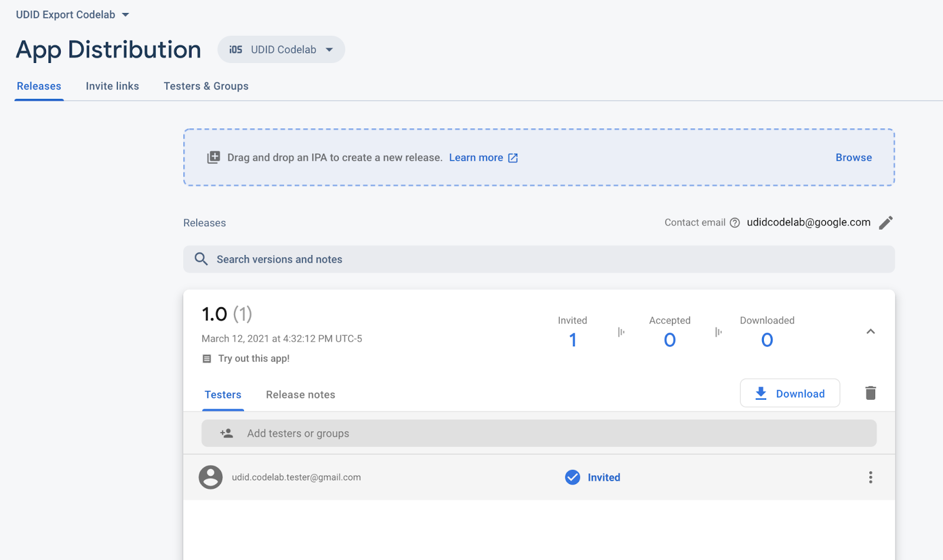Screen dimensions: 943x560
Task: Open the Testers & Groups tab
Action: click(x=206, y=87)
